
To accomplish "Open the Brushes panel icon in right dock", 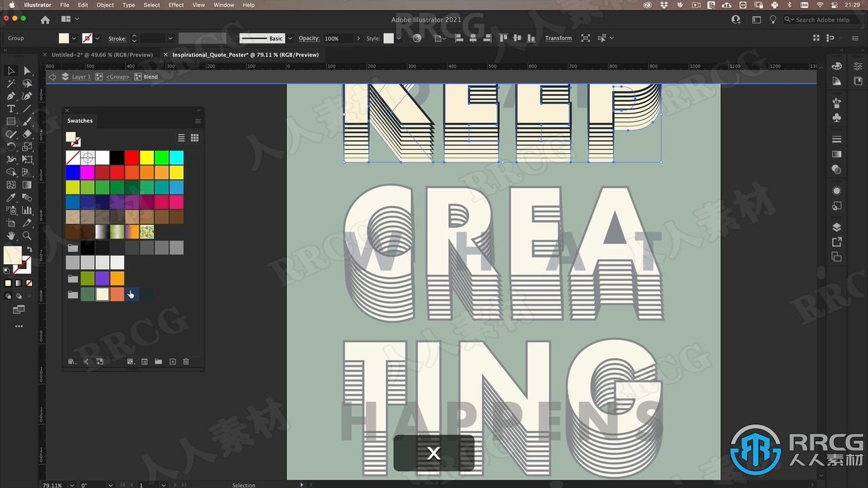I will click(x=837, y=103).
